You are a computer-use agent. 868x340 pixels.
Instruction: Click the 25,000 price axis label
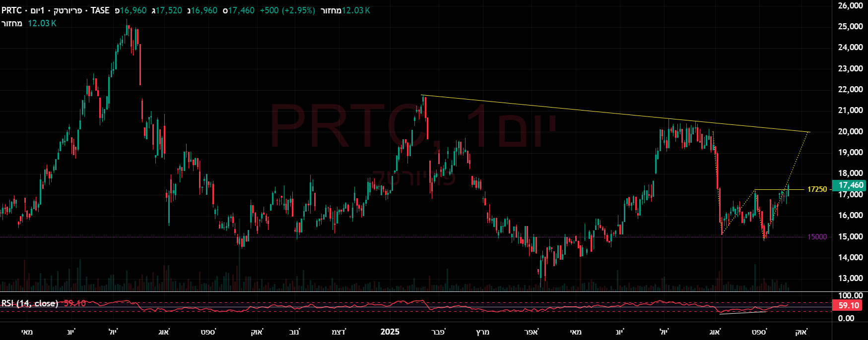(x=851, y=26)
